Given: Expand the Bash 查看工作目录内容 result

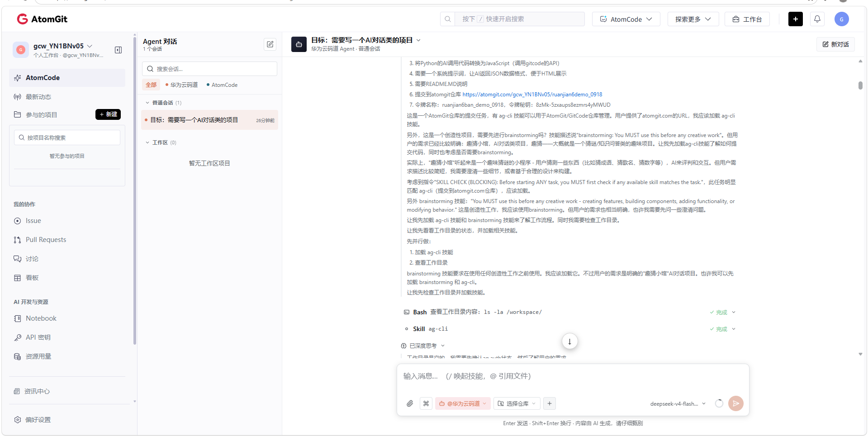Looking at the screenshot, I should pyautogui.click(x=734, y=312).
